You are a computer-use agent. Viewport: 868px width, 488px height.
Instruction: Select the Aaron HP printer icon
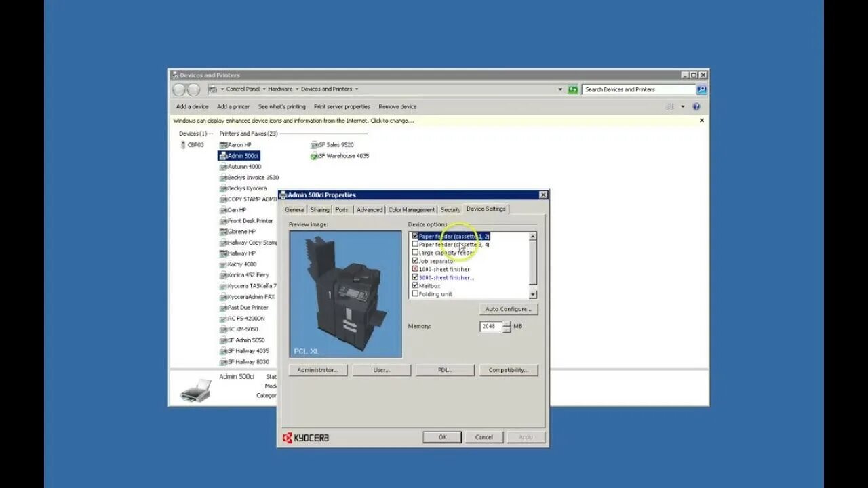click(x=223, y=145)
